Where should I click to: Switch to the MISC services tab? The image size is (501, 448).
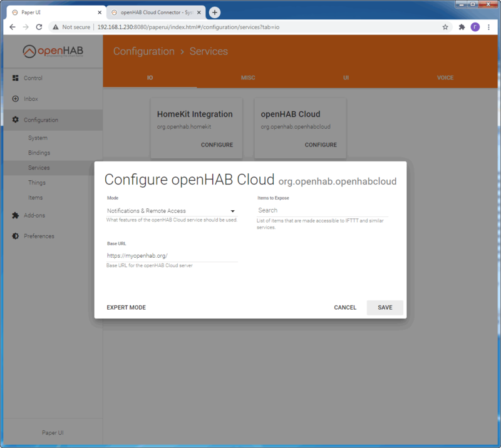coord(248,78)
